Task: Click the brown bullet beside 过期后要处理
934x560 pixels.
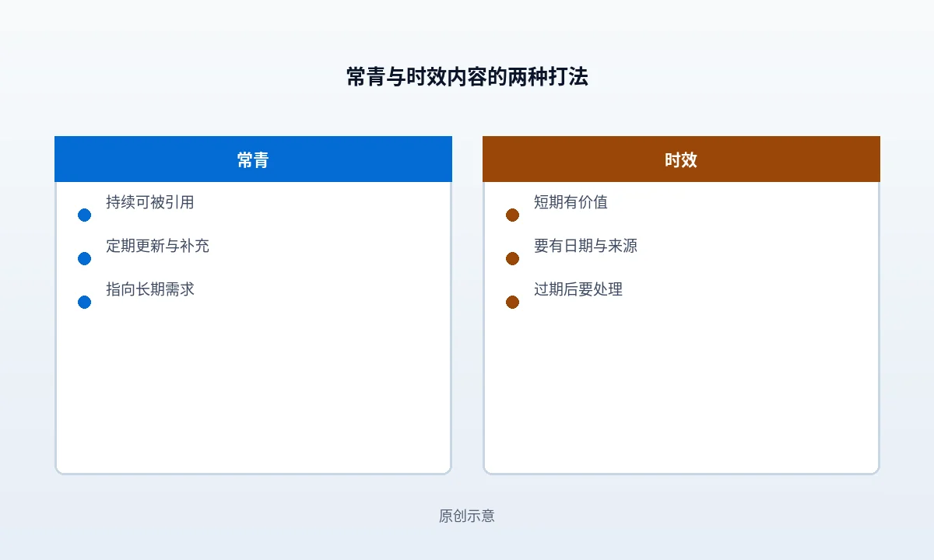Action: (x=512, y=303)
